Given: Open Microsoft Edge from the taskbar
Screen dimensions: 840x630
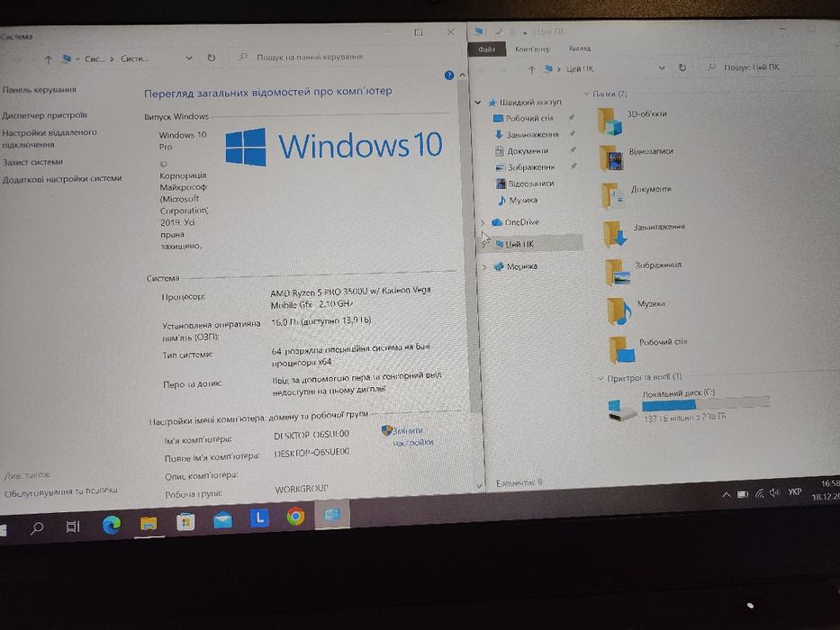Looking at the screenshot, I should (x=112, y=525).
